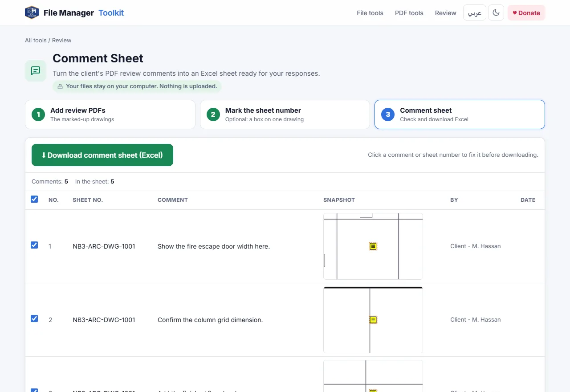
Task: Click the "Comments: 5" count
Action: [x=50, y=181]
